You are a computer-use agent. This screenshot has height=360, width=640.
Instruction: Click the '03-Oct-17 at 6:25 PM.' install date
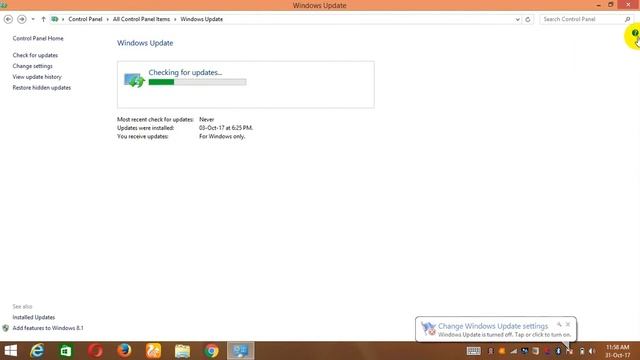(226, 128)
